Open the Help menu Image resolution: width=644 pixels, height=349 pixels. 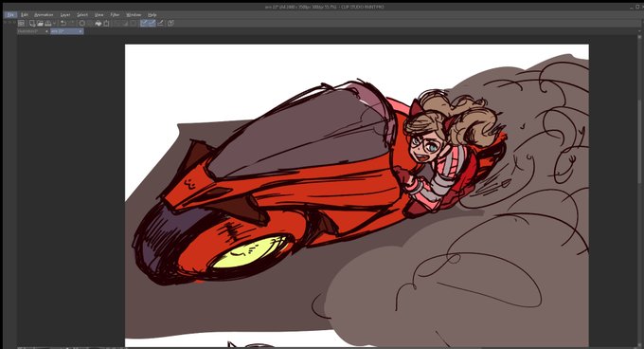tap(152, 15)
